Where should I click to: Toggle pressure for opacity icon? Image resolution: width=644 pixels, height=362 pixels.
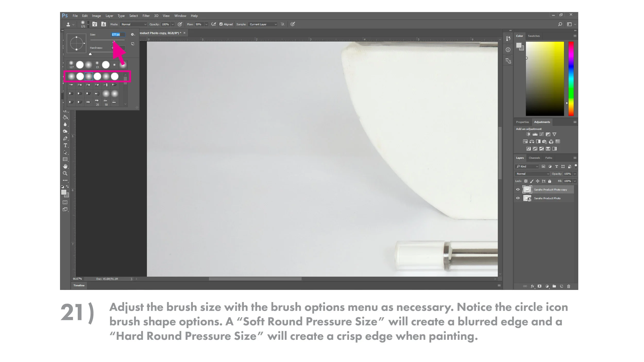click(x=180, y=24)
